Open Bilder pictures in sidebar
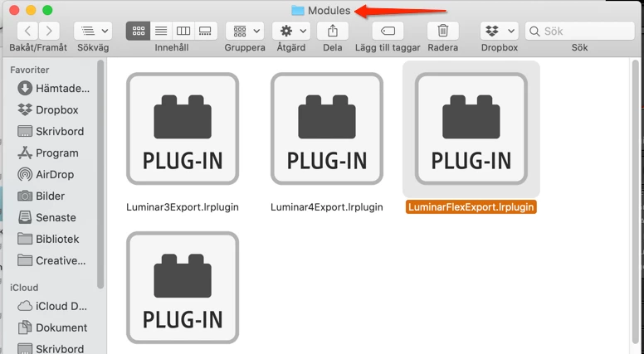This screenshot has height=354, width=644. [41, 196]
